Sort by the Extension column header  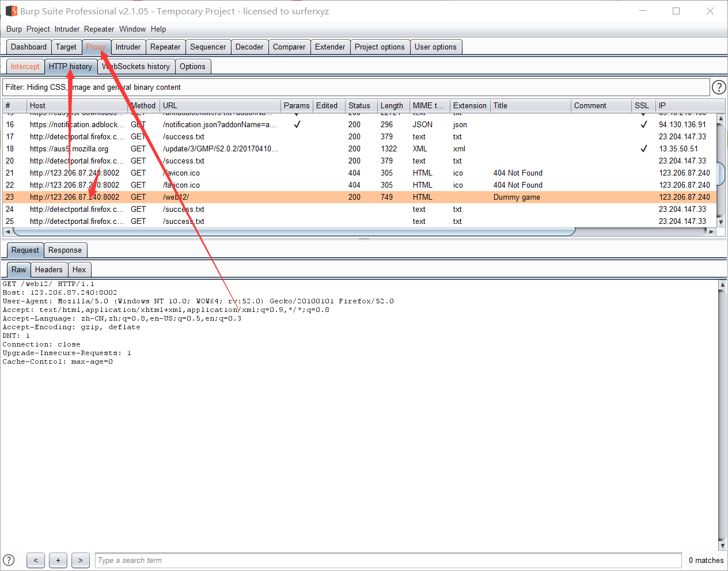point(470,106)
